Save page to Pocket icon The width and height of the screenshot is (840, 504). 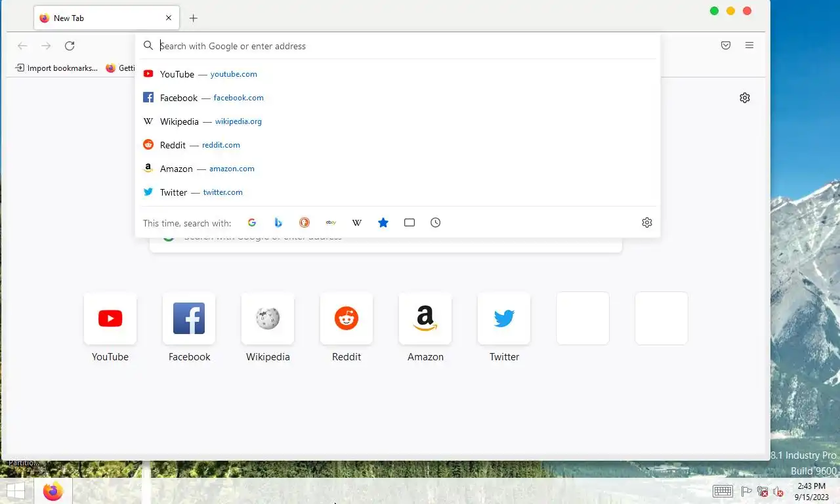point(726,45)
